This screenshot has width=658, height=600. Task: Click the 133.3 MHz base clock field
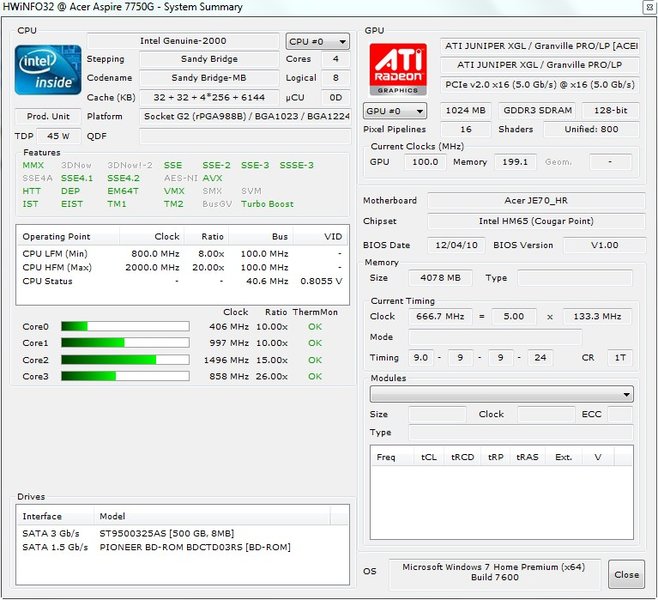597,316
